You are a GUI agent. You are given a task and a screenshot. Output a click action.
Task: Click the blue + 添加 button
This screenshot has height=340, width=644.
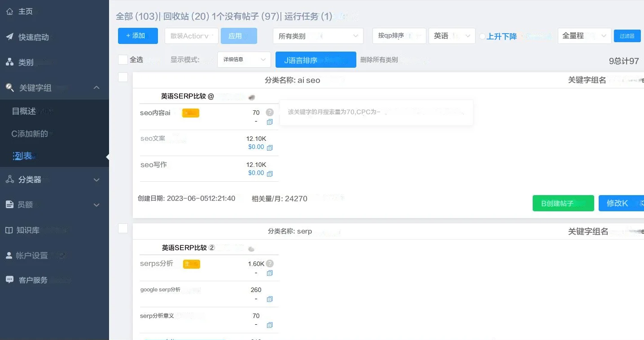click(138, 36)
